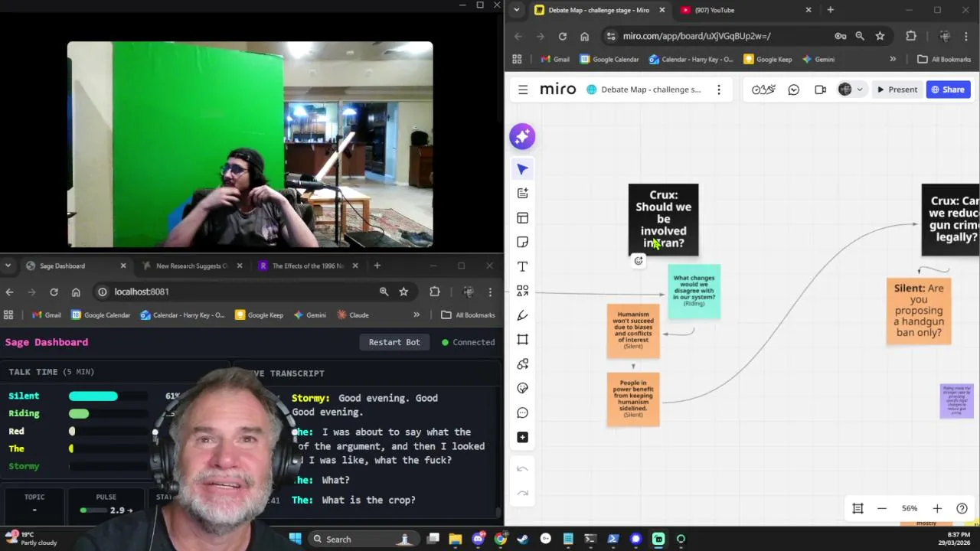Open Google Keep bookmark in Miro browser
The image size is (980, 551).
coord(768,59)
